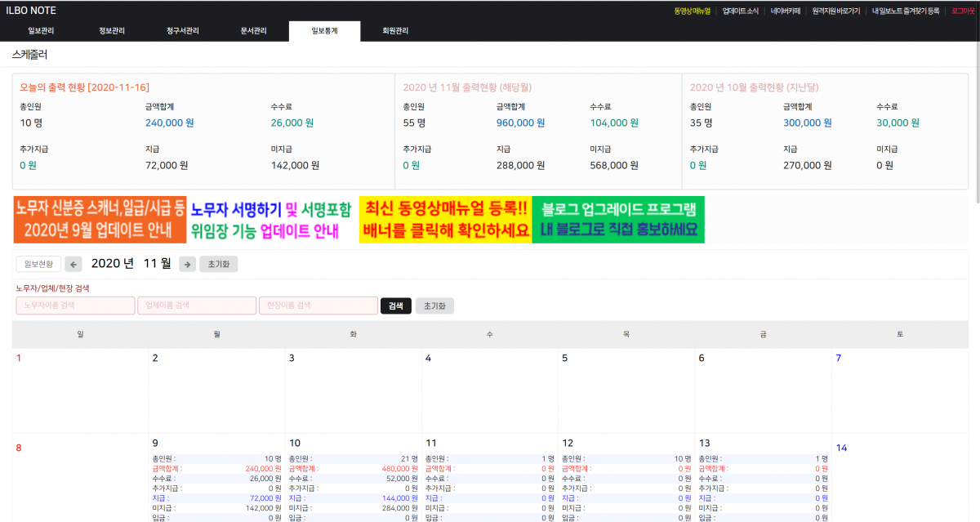
Task: Open the 업데이트소식 page
Action: click(x=738, y=11)
